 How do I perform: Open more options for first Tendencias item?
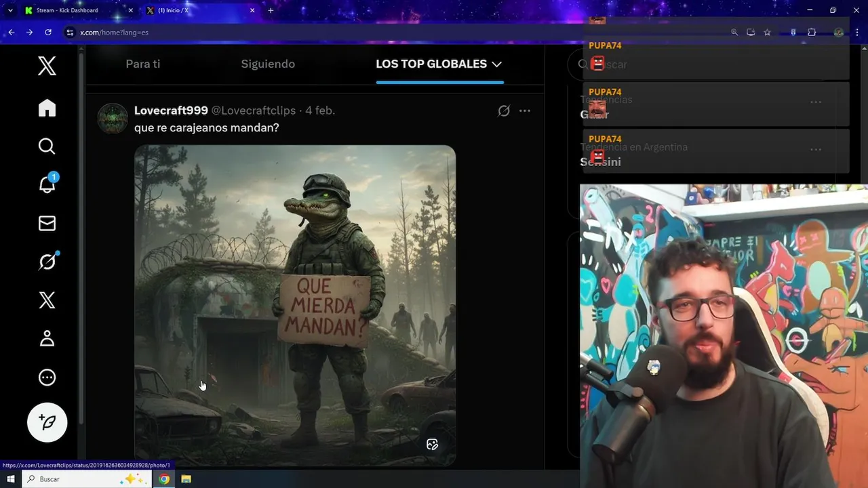[816, 102]
